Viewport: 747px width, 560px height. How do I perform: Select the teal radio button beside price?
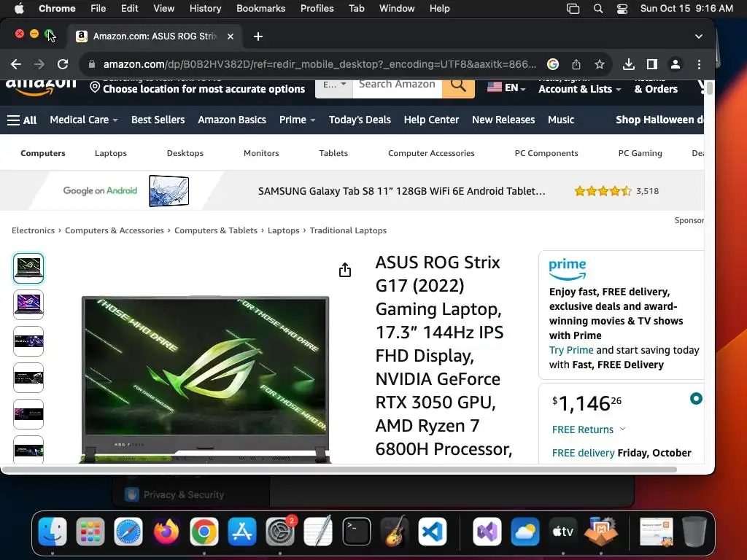pyautogui.click(x=696, y=398)
